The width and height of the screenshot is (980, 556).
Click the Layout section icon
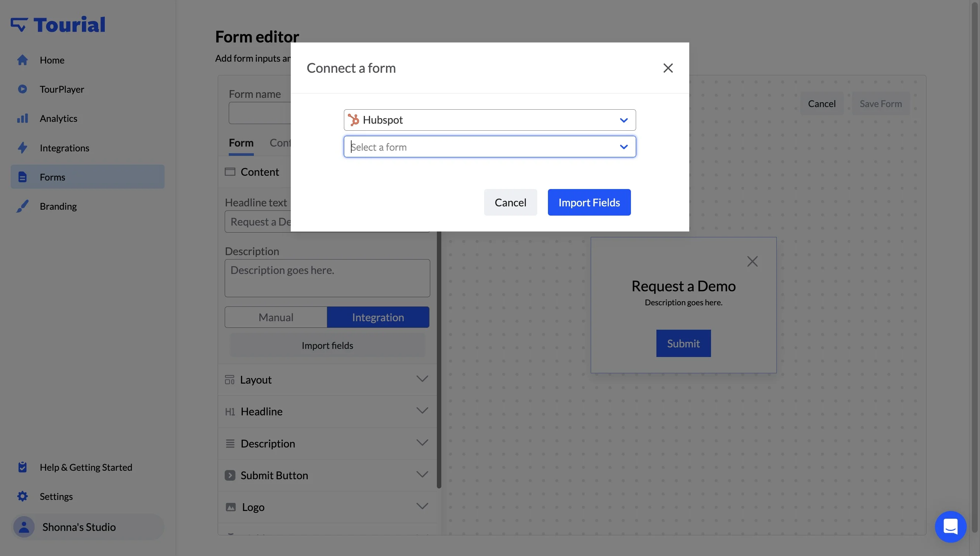tap(230, 380)
